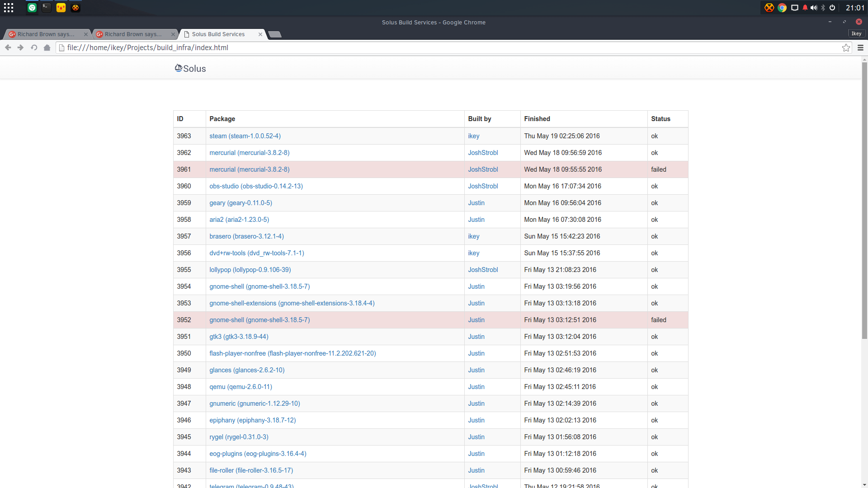Open the applications grid menu
868x488 pixels.
tap(9, 8)
